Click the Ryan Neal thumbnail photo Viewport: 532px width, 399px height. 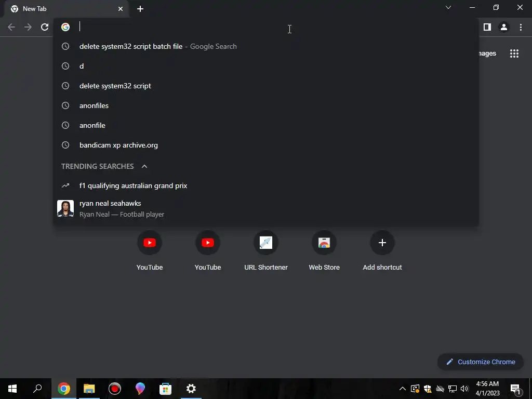tap(65, 208)
